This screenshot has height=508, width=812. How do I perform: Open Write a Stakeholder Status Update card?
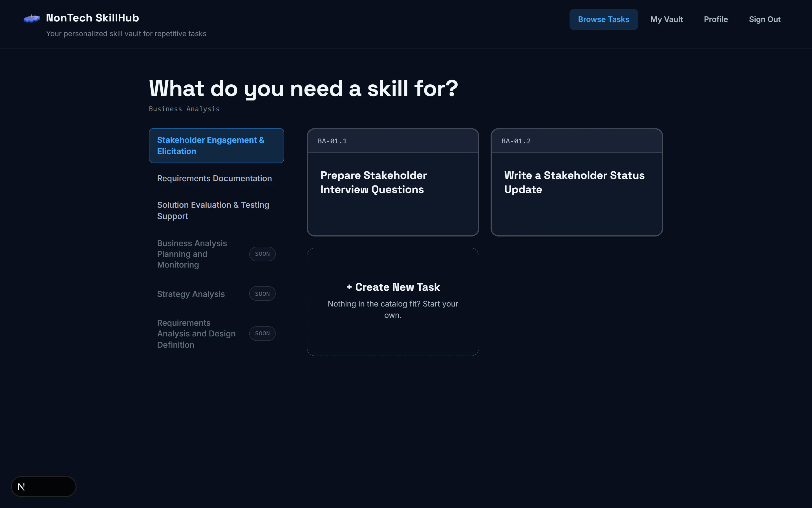pos(577,182)
